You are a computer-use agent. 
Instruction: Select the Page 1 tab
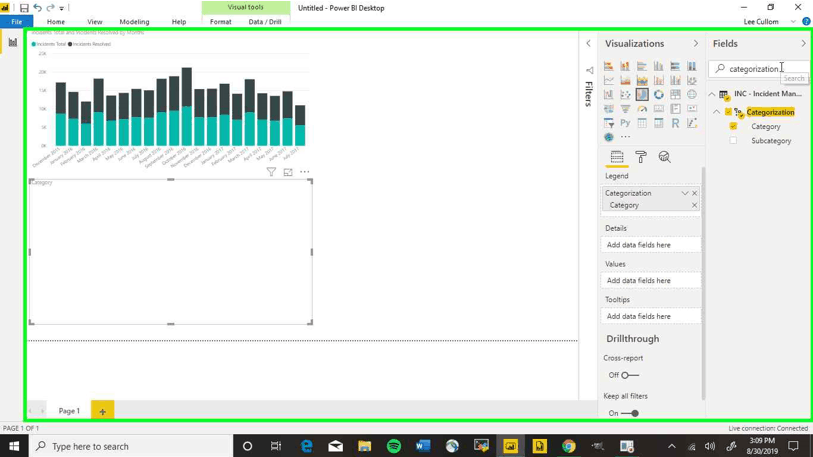click(69, 411)
